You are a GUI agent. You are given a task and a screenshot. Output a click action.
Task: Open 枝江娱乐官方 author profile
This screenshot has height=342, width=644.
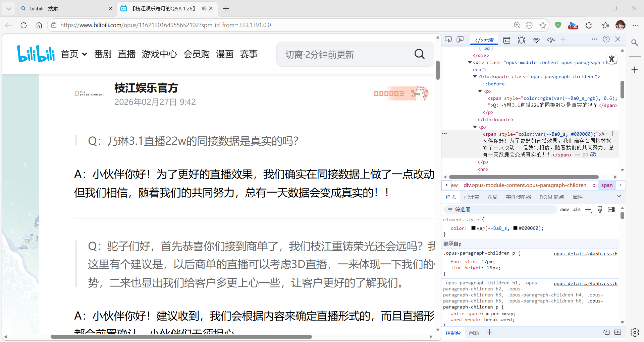click(x=146, y=88)
